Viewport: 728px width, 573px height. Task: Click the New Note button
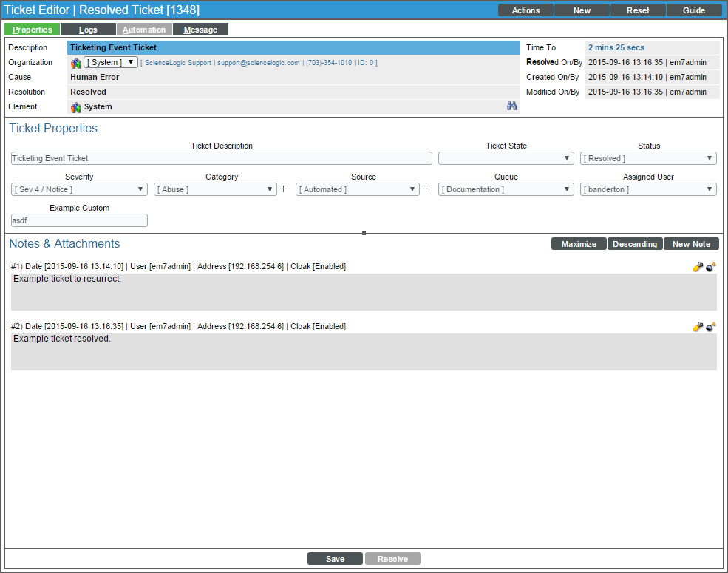[x=691, y=244]
